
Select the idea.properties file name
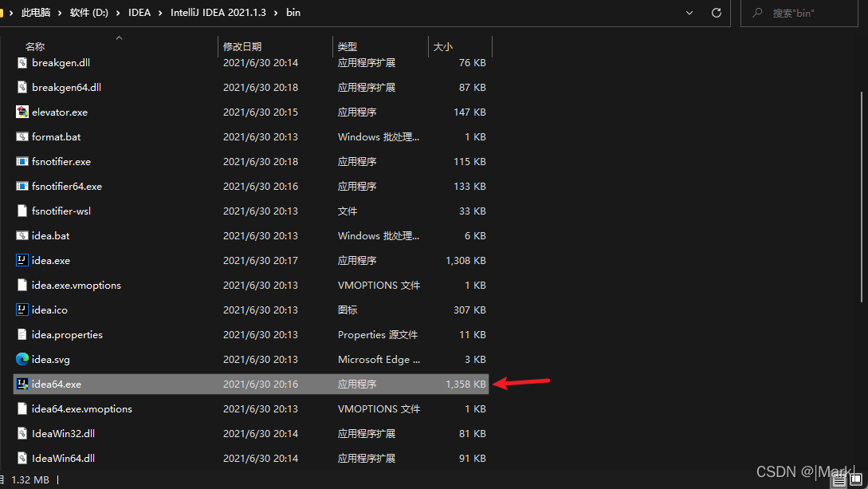68,334
